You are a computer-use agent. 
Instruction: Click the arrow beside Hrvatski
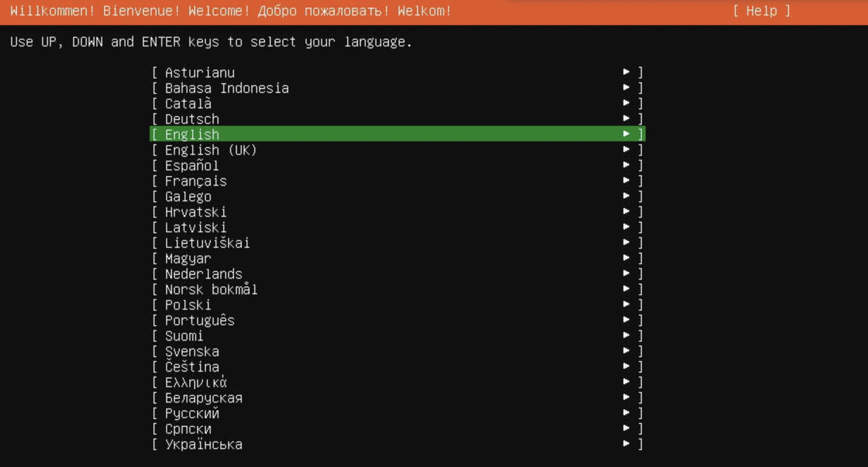click(x=626, y=211)
